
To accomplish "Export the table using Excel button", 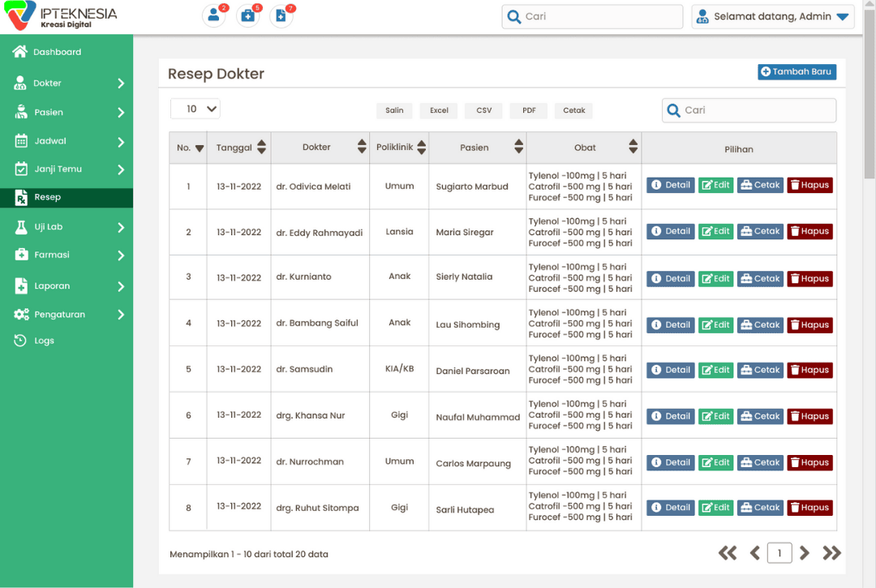I will [x=439, y=110].
